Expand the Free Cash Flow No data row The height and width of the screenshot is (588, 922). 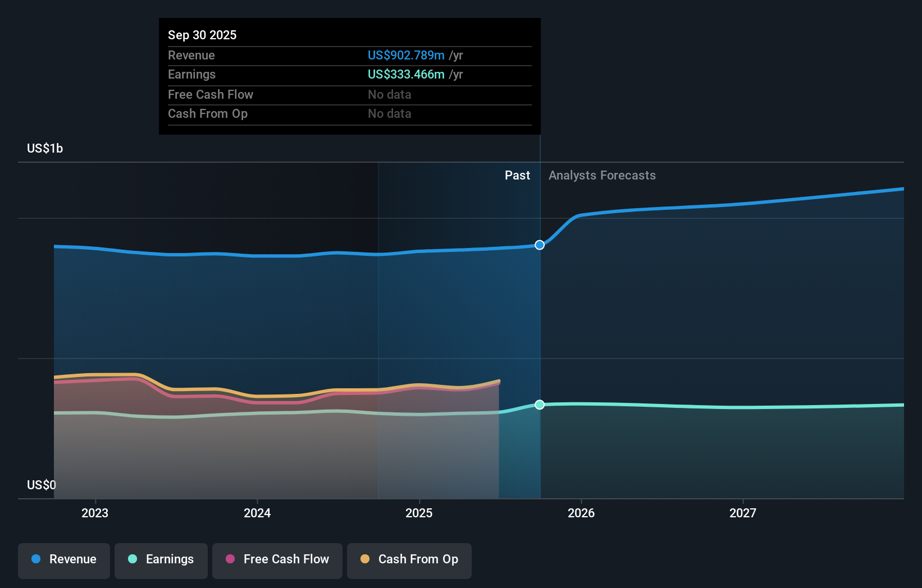[x=349, y=94]
